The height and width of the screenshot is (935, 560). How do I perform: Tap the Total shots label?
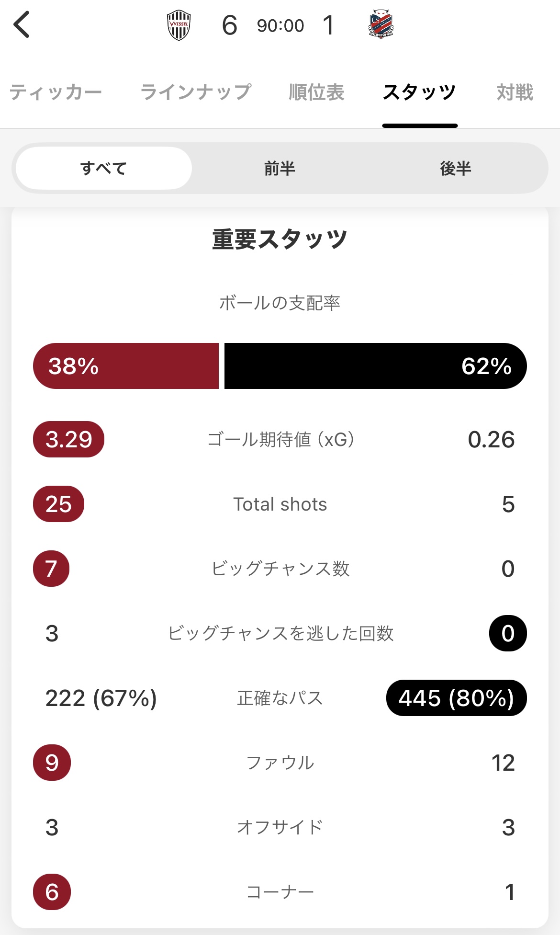[280, 504]
